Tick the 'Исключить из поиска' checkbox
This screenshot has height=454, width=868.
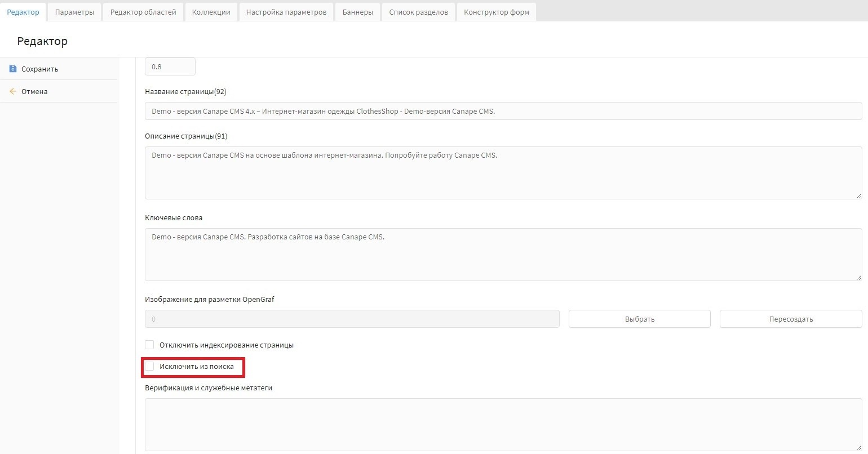(x=149, y=366)
